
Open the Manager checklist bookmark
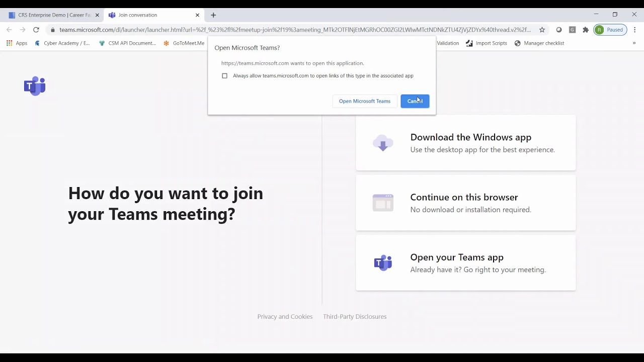tap(539, 43)
